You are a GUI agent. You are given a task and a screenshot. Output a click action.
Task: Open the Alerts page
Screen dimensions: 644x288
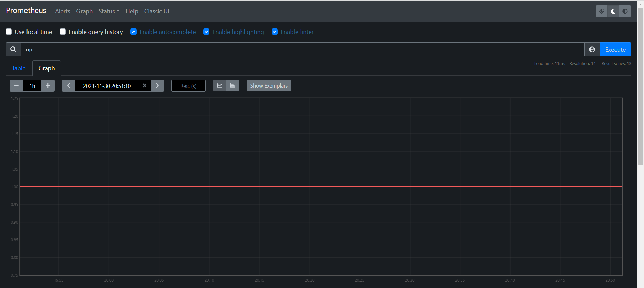click(x=63, y=11)
